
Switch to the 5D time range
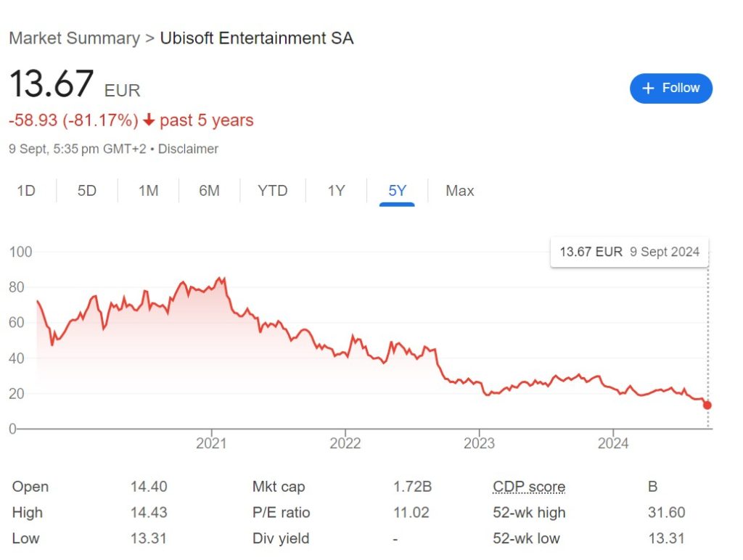click(87, 191)
